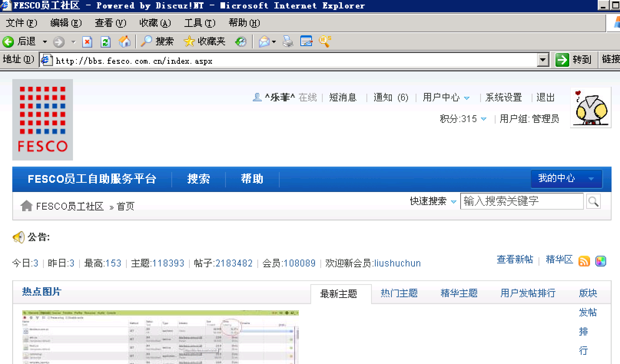Click the ^乐菲^ username link

tap(280, 98)
